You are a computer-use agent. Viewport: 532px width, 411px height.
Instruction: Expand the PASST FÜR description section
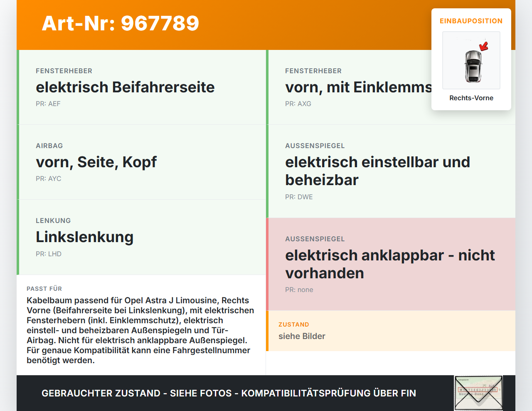click(141, 324)
